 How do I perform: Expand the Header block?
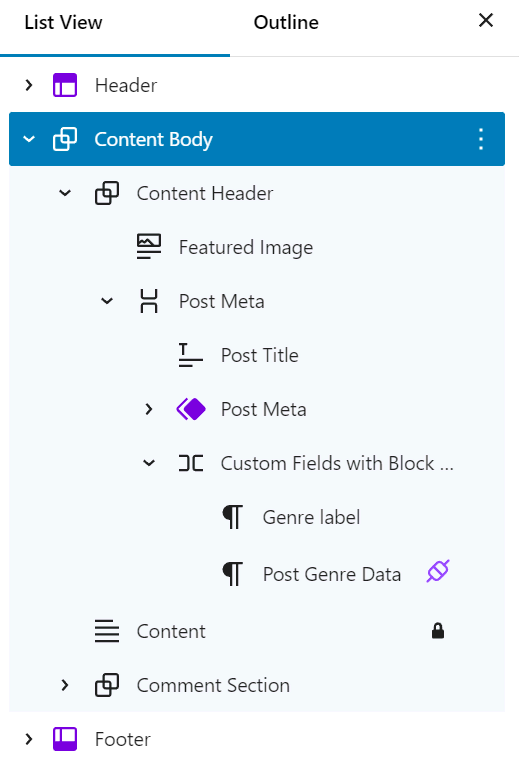29,85
